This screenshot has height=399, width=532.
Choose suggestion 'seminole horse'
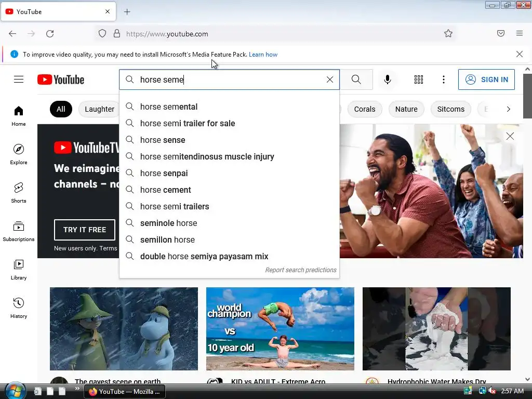[x=229, y=223]
